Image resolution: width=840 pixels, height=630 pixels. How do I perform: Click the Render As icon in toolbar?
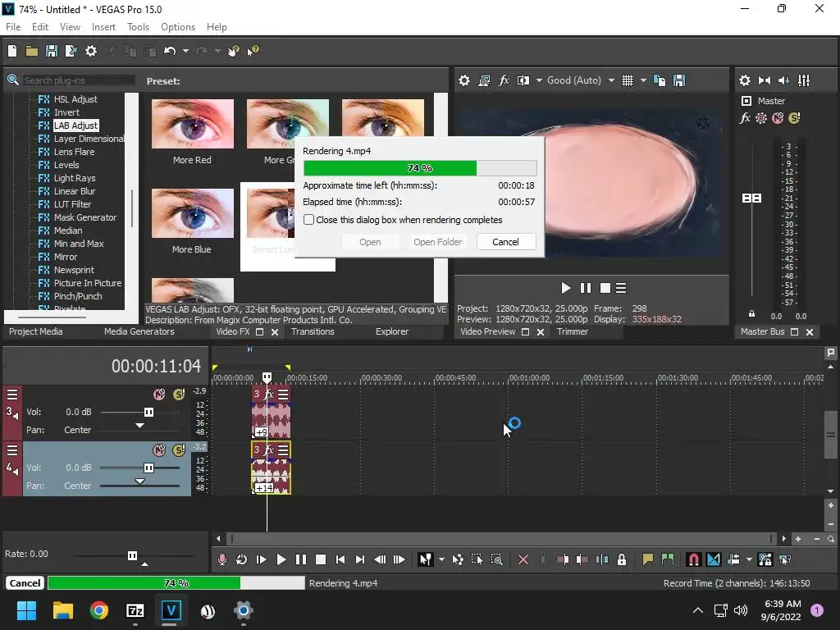(71, 51)
